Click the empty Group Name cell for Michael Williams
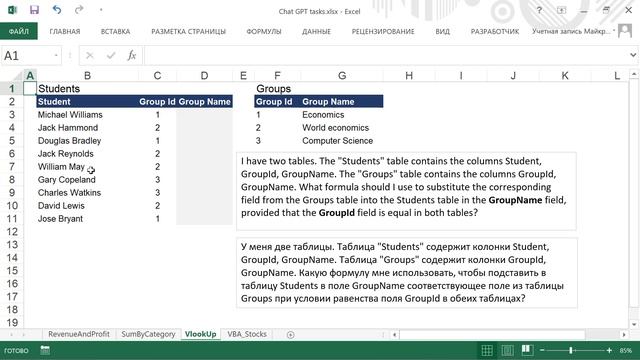Screen dimensions: 640x360 [x=204, y=115]
